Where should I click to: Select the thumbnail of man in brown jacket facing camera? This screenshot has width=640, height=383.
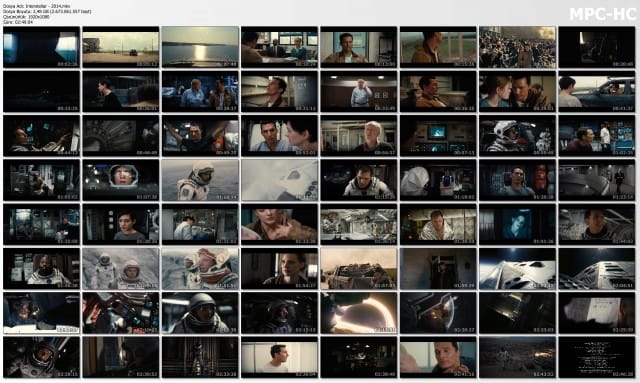point(358,47)
